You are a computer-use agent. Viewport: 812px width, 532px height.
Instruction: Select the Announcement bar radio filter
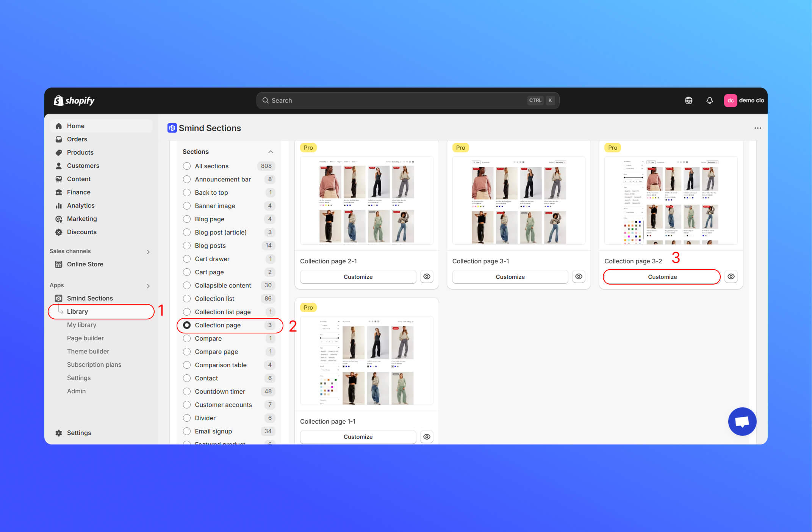[187, 179]
